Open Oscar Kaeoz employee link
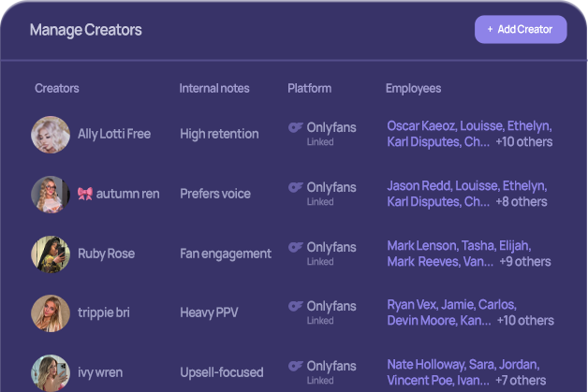The height and width of the screenshot is (392, 588). click(422, 126)
